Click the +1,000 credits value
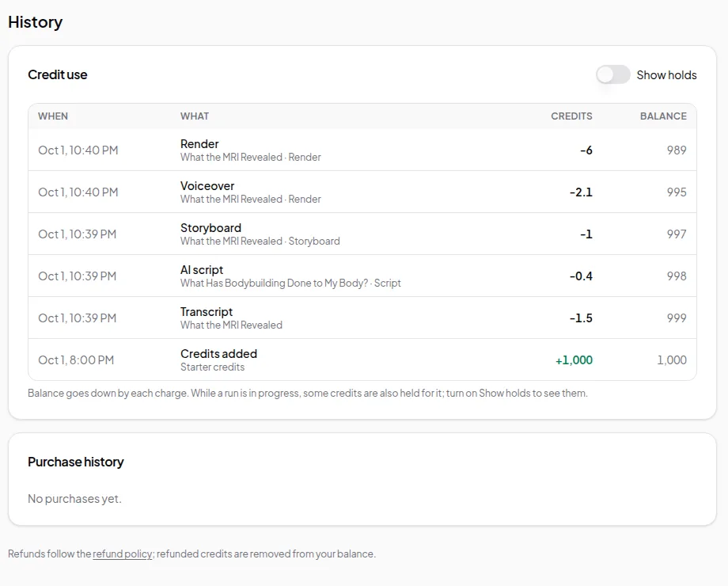The image size is (728, 586). [574, 360]
